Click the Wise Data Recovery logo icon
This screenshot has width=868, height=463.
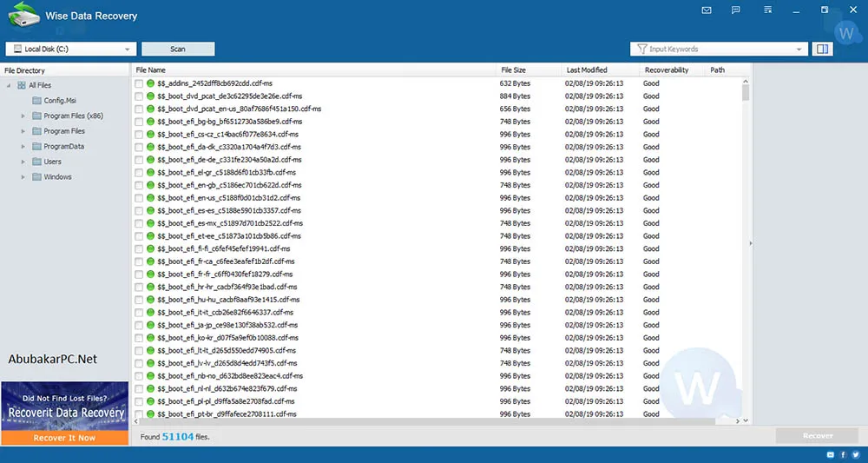[23, 15]
